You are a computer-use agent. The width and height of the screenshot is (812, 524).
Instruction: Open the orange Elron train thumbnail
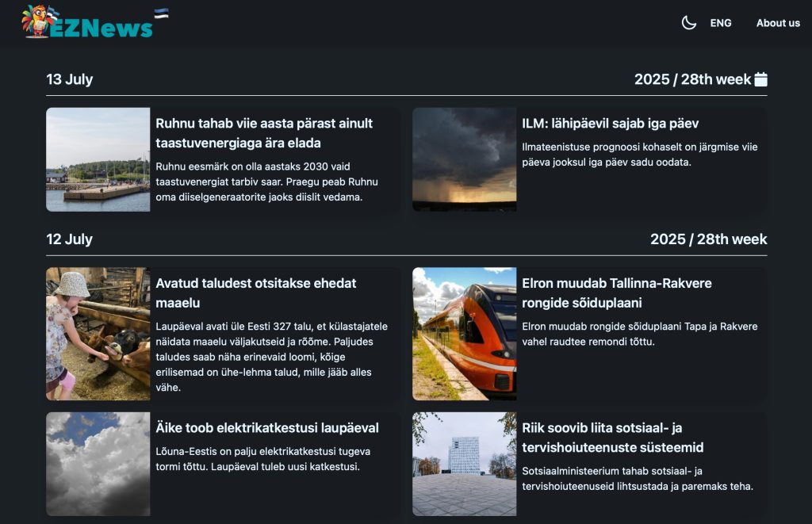coord(464,334)
